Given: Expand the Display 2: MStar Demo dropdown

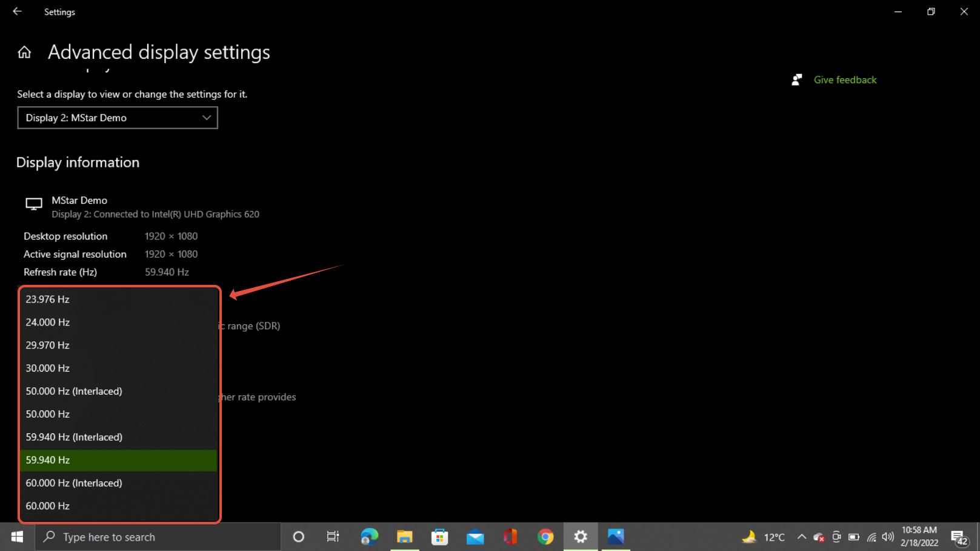Looking at the screenshot, I should [118, 118].
